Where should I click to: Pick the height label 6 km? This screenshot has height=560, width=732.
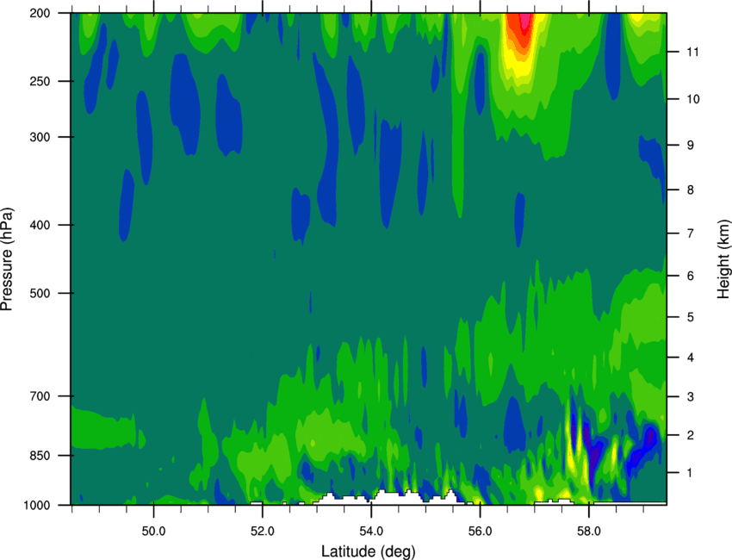coord(691,276)
